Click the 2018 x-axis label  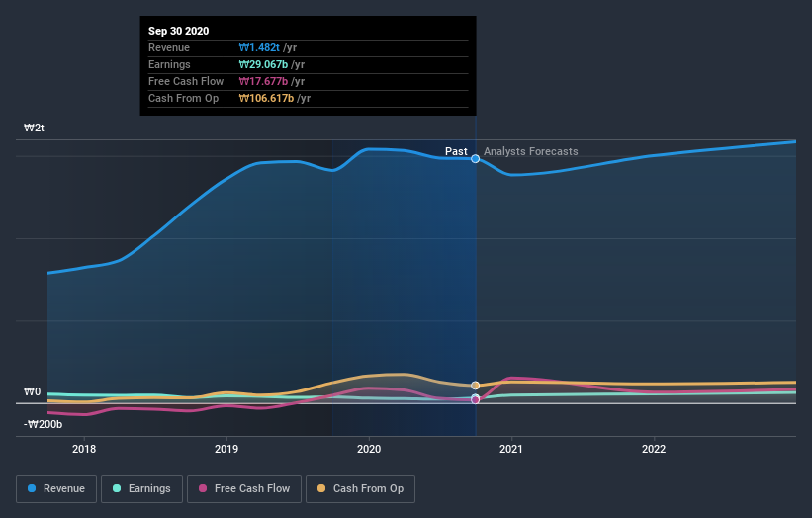pyautogui.click(x=84, y=449)
